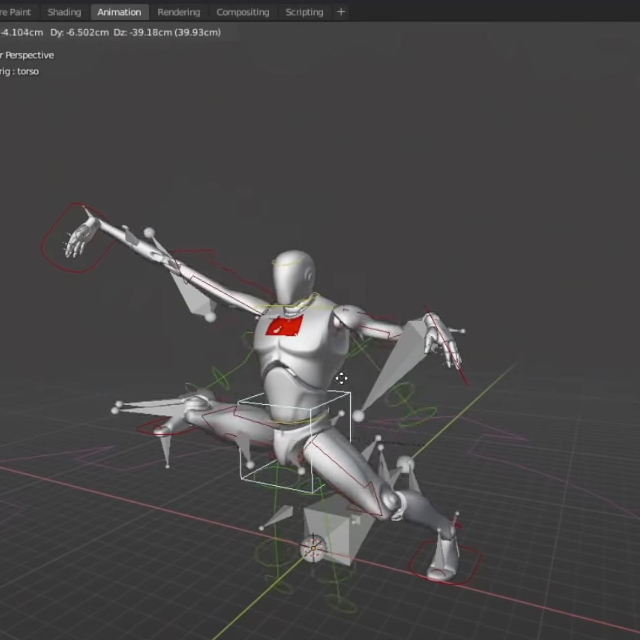Image resolution: width=640 pixels, height=640 pixels.
Task: Select the red chest control bone
Action: (286, 326)
